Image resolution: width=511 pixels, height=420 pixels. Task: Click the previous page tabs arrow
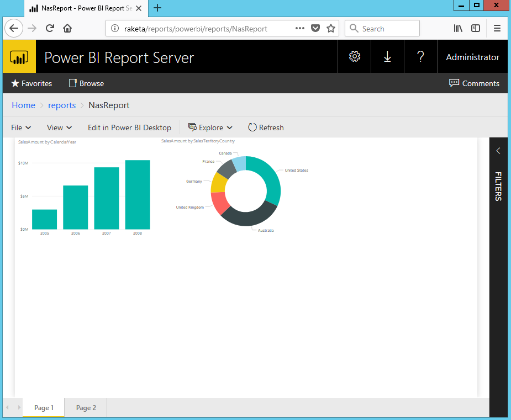[7, 408]
